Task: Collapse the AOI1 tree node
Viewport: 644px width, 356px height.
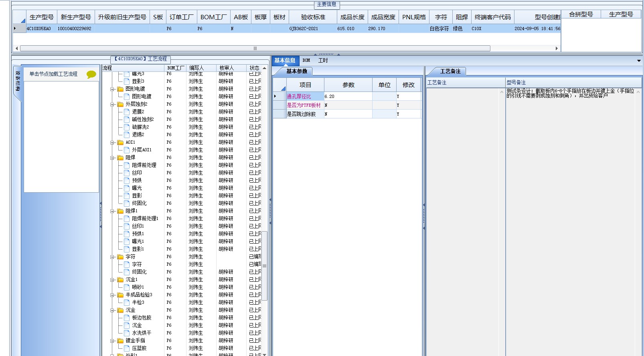Action: click(113, 142)
